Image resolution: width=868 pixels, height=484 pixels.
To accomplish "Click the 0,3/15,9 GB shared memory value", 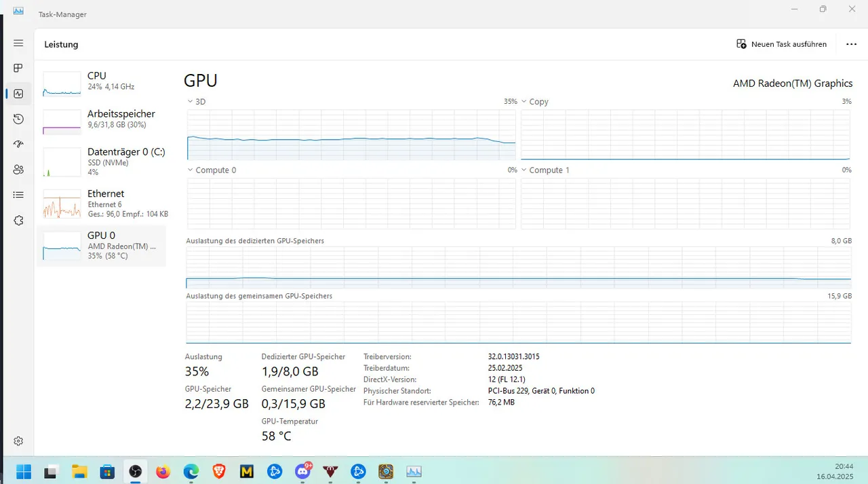I will pyautogui.click(x=294, y=404).
